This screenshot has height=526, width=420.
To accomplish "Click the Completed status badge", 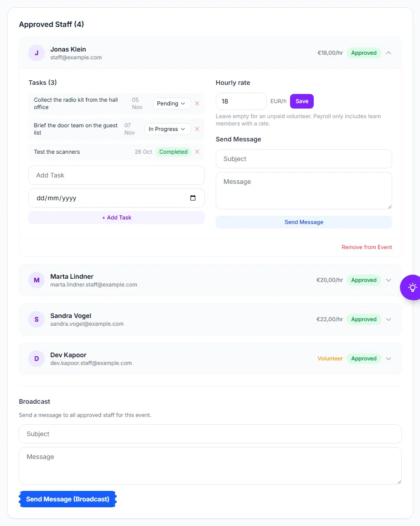I will [x=173, y=151].
